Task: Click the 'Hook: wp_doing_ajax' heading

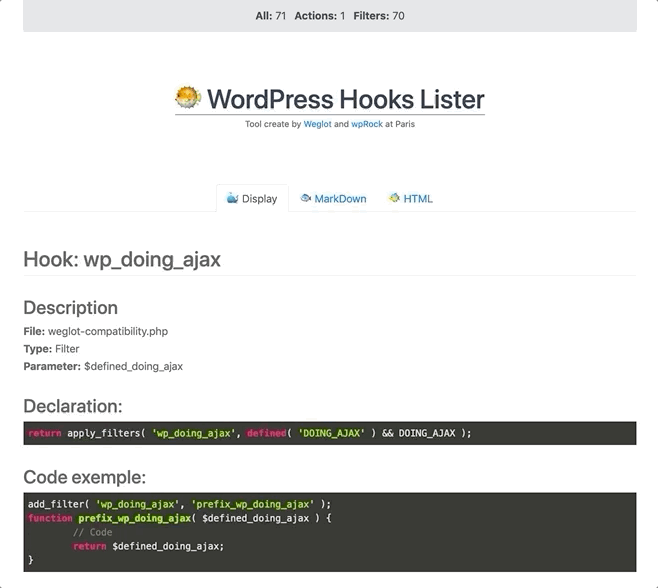Action: (122, 259)
